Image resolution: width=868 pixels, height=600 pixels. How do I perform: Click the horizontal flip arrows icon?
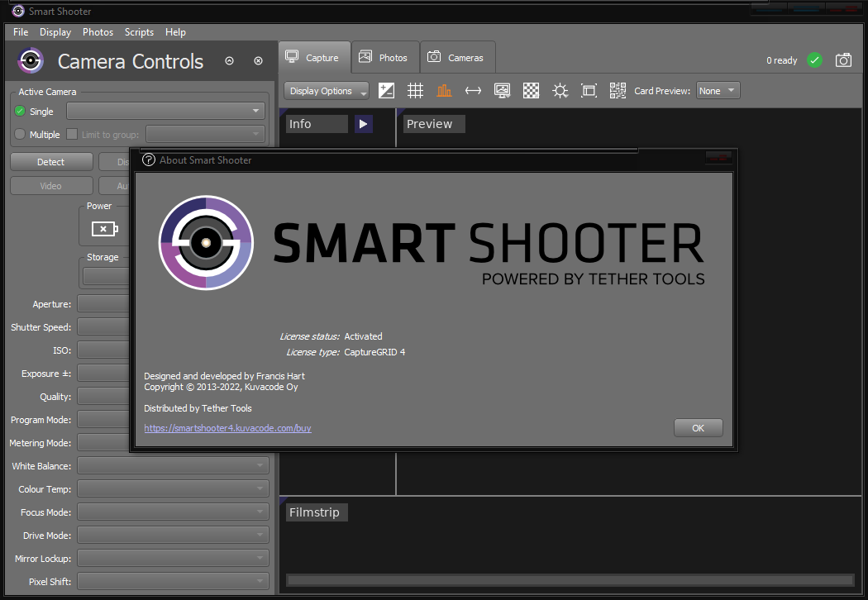pos(474,90)
